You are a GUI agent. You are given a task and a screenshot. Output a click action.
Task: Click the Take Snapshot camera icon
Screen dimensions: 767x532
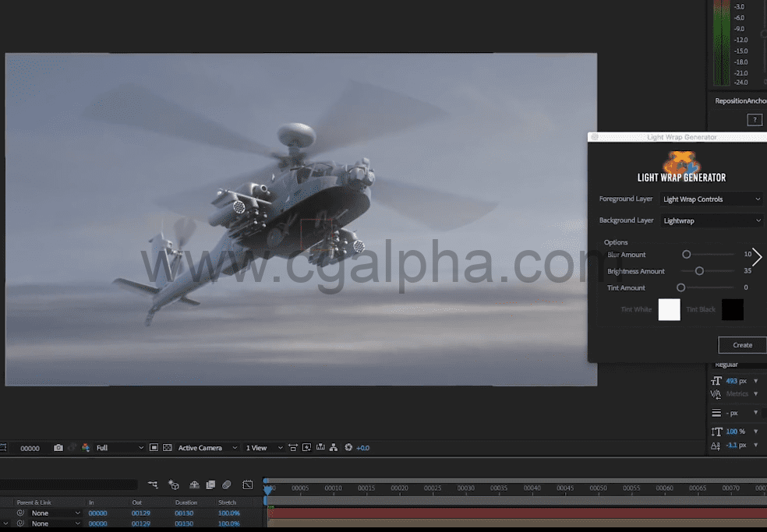(x=58, y=448)
